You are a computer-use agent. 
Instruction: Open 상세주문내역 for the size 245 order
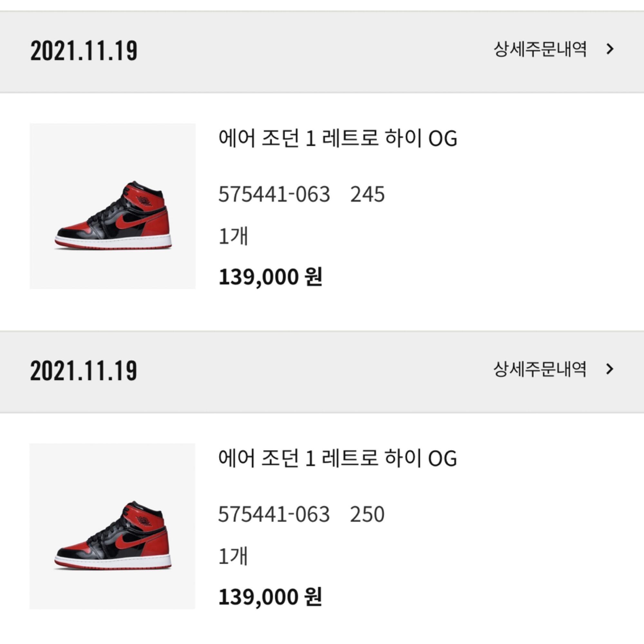pos(540,49)
